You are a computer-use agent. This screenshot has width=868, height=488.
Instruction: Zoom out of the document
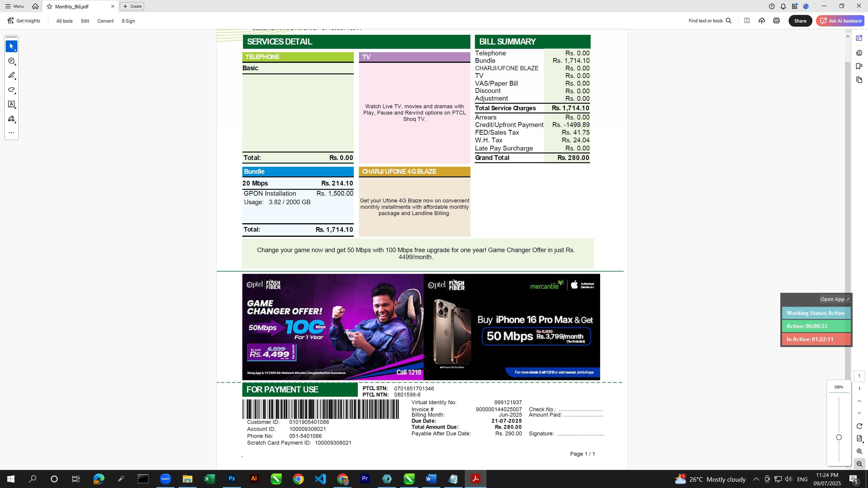[859, 464]
